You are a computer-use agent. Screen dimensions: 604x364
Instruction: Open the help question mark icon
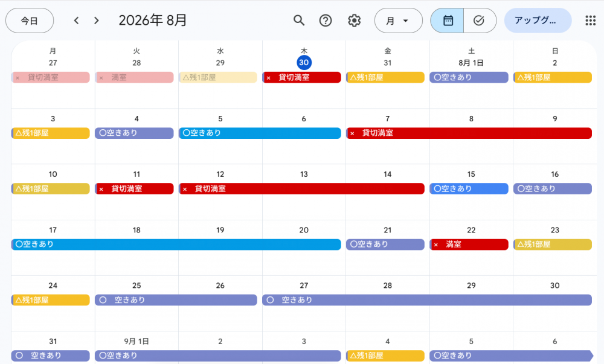tap(326, 21)
